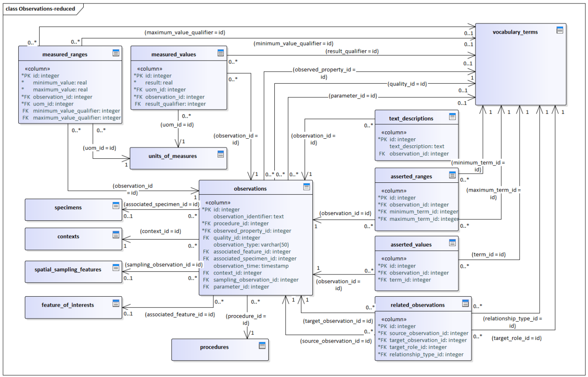Select the (context_id = id) connector label
The width and height of the screenshot is (588, 377).
pyautogui.click(x=161, y=231)
